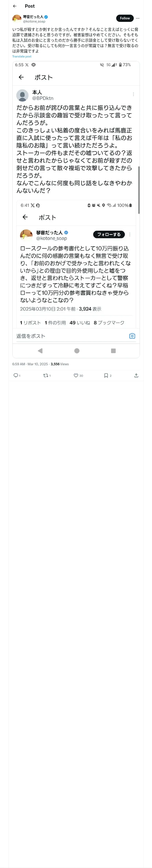
Task: Like the post with the heart icon
Action: tap(76, 375)
